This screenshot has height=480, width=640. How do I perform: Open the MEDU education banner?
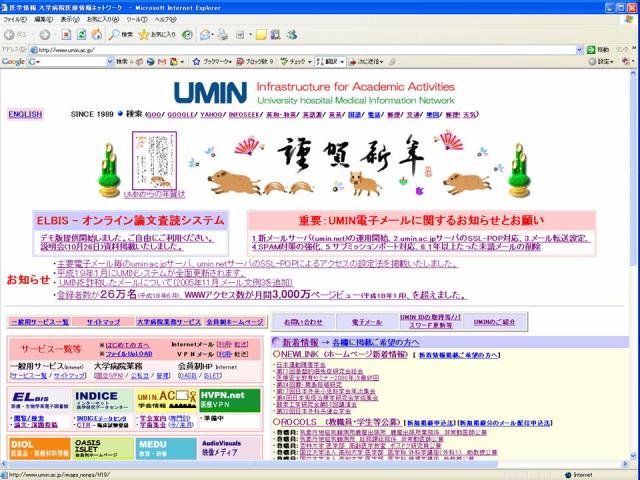click(x=163, y=447)
